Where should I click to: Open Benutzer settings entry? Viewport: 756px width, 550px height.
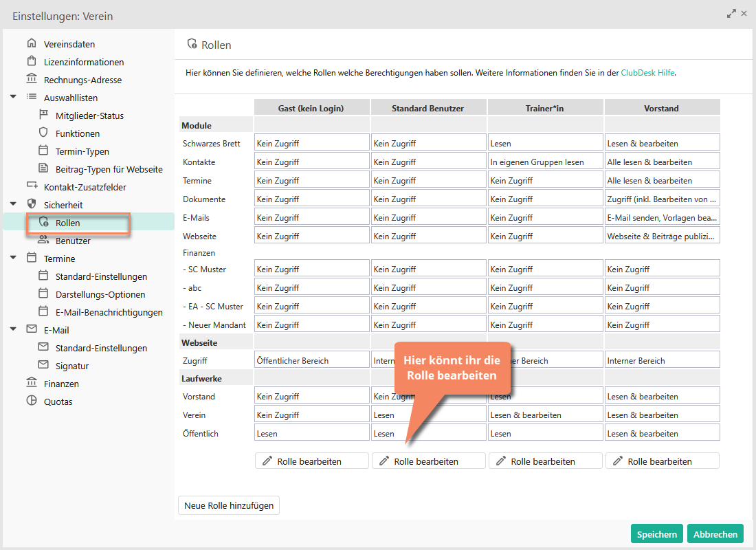(73, 240)
